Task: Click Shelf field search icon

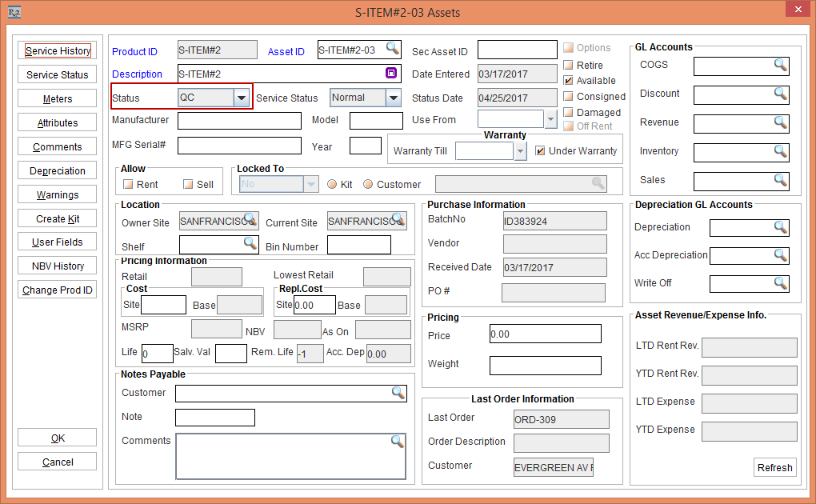Action: [x=250, y=242]
